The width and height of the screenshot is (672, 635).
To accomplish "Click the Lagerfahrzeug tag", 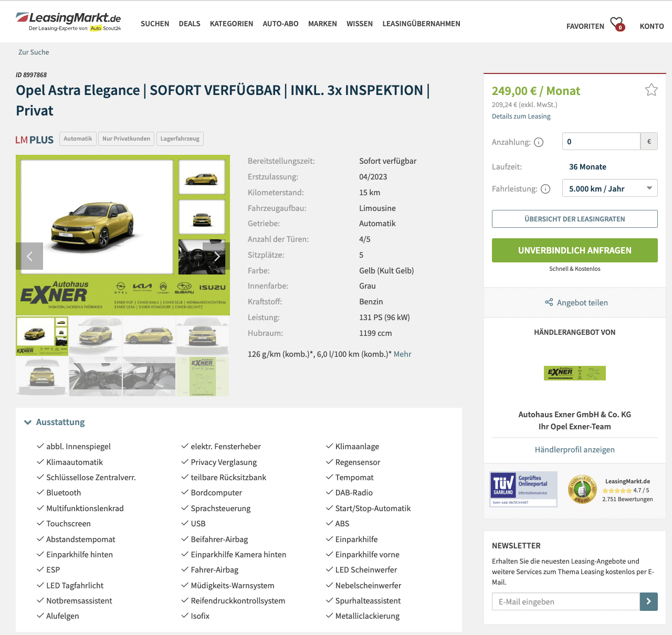I will [180, 139].
